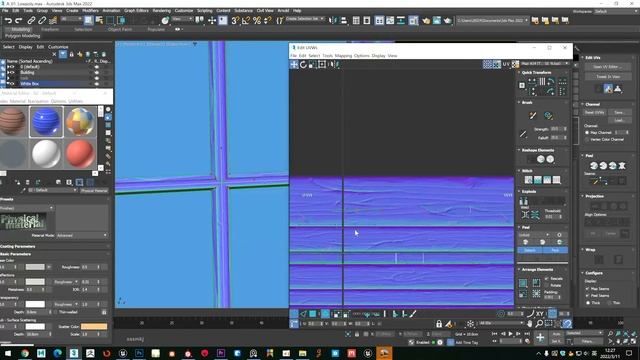
Task: Click the Select and Link chain icon
Action: click(31, 20)
